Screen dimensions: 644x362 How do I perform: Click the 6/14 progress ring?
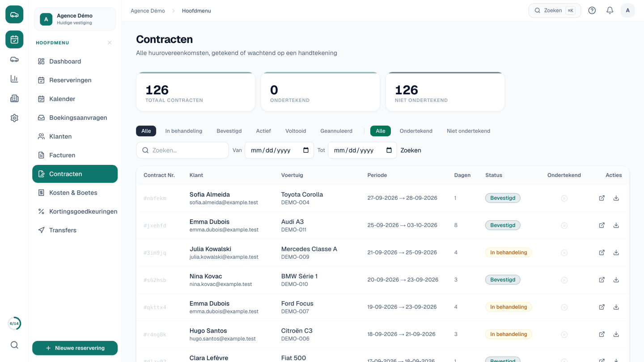tap(14, 324)
